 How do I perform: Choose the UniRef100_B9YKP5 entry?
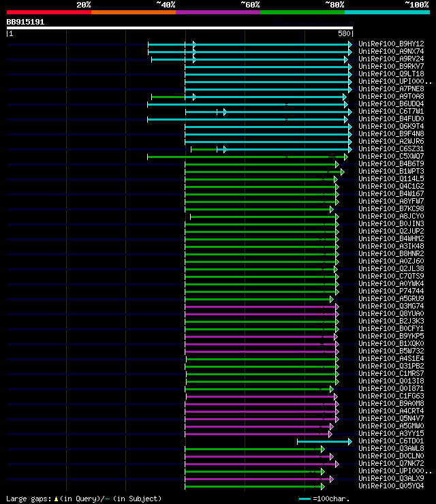(391, 336)
